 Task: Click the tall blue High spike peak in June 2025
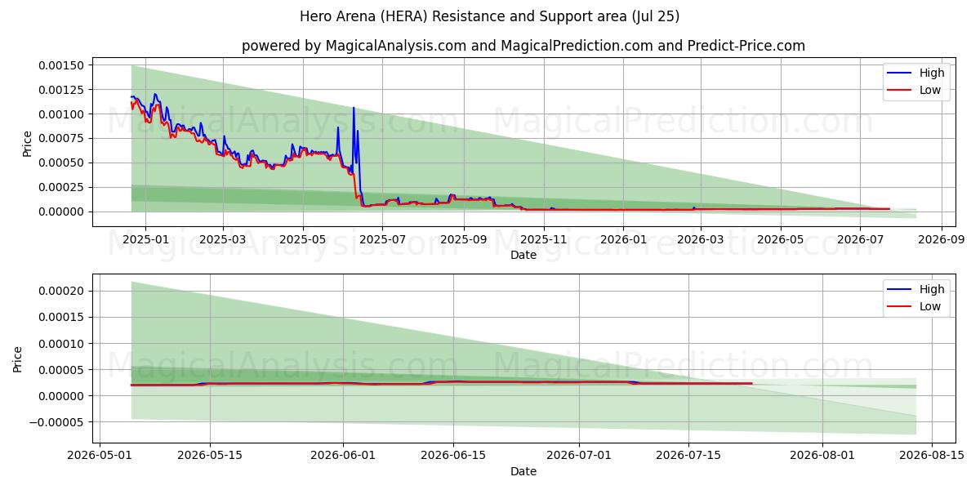(x=354, y=108)
